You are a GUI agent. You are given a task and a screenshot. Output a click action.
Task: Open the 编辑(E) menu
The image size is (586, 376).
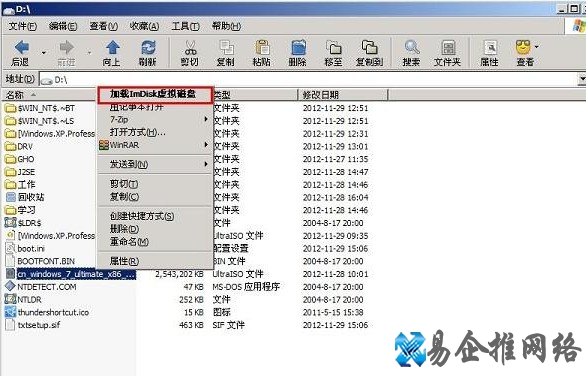click(x=63, y=26)
